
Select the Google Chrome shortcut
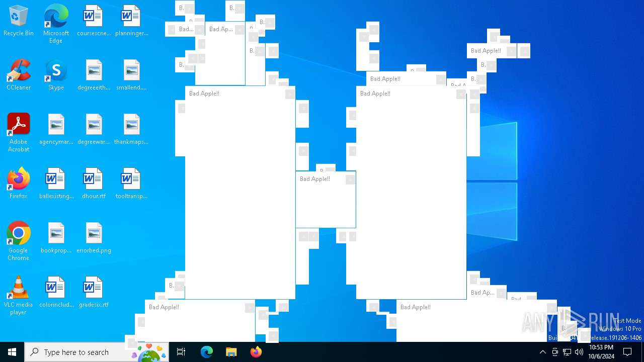point(19,241)
